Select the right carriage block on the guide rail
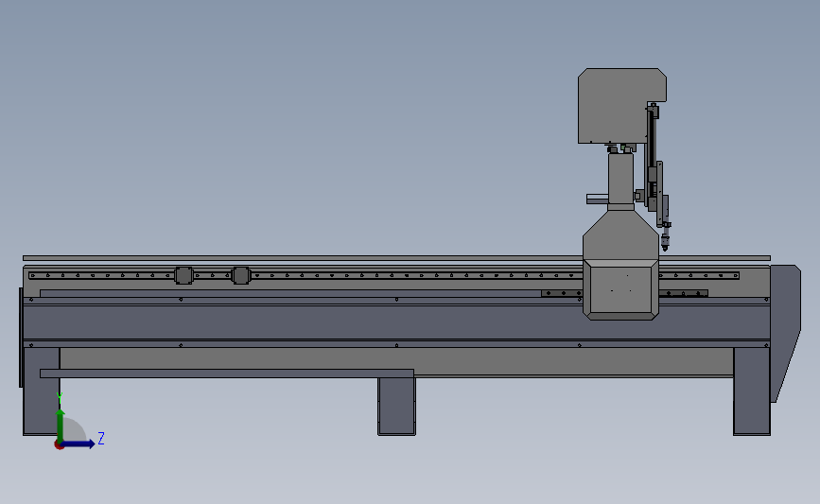This screenshot has height=504, width=820. 240,275
